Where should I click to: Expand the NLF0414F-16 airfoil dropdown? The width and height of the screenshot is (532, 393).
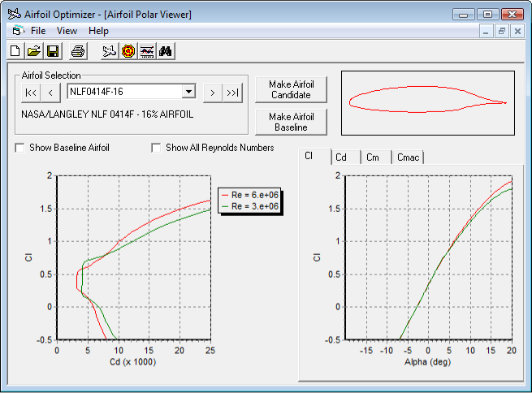click(188, 92)
